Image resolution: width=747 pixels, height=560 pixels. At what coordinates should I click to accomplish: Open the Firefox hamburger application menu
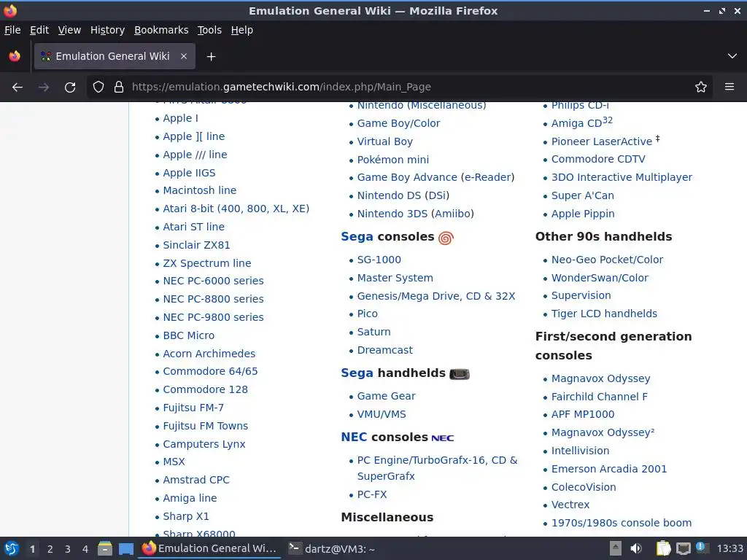click(729, 87)
